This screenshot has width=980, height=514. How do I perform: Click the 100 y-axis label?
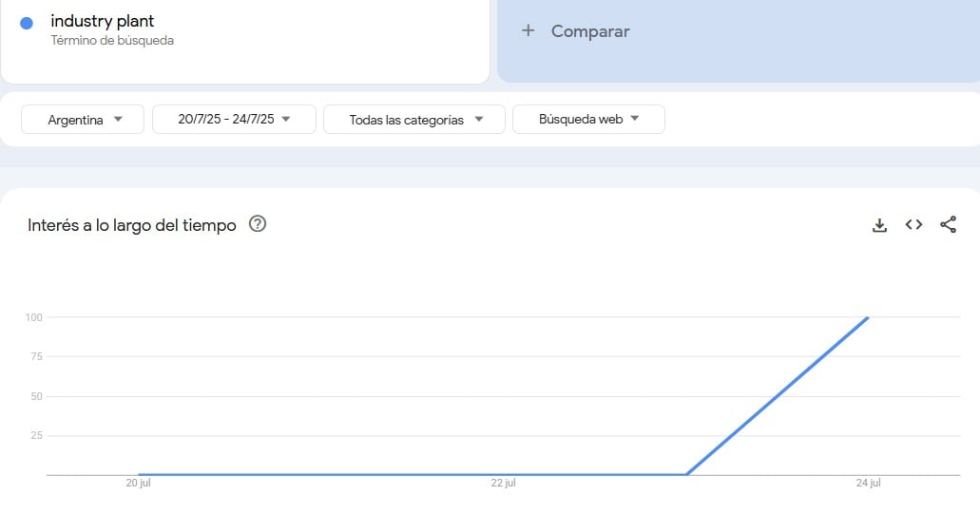[x=34, y=317]
